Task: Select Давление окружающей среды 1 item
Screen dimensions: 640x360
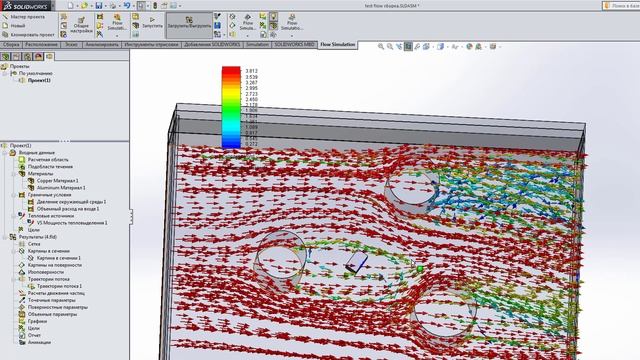Action: (71, 202)
